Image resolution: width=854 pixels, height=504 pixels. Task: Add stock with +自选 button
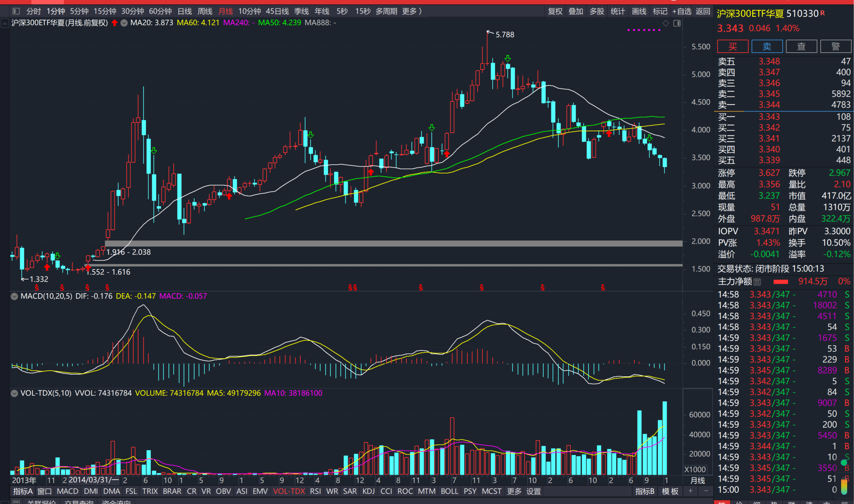[682, 11]
